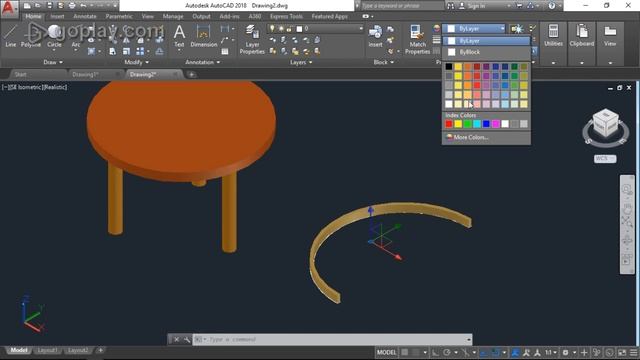Screen dimensions: 640x360
Task: Choose ByBlock in color list
Action: coord(487,52)
